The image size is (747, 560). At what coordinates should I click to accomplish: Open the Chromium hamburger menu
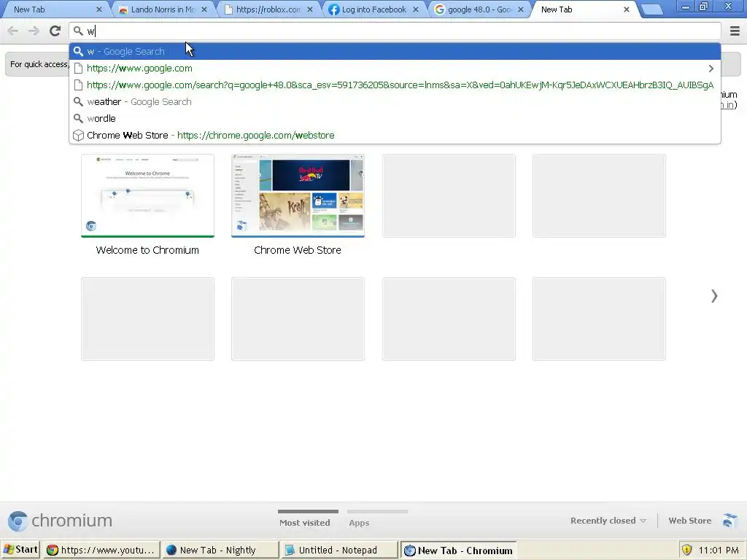pyautogui.click(x=735, y=31)
